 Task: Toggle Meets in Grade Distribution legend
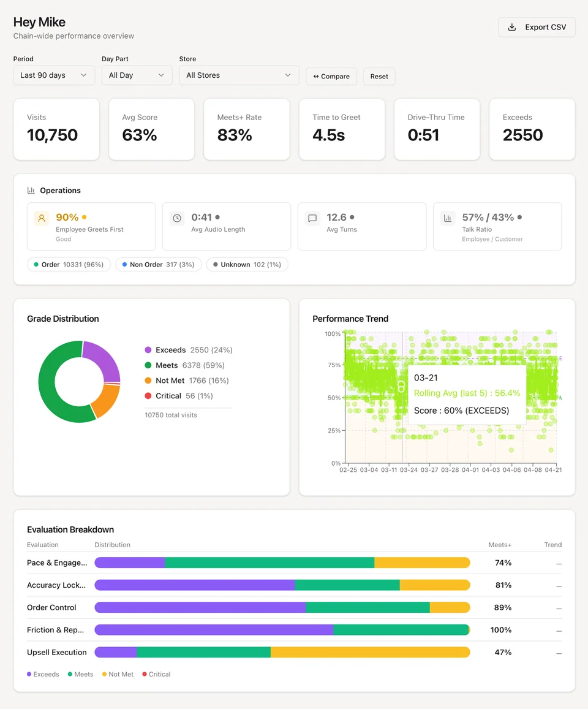click(184, 365)
